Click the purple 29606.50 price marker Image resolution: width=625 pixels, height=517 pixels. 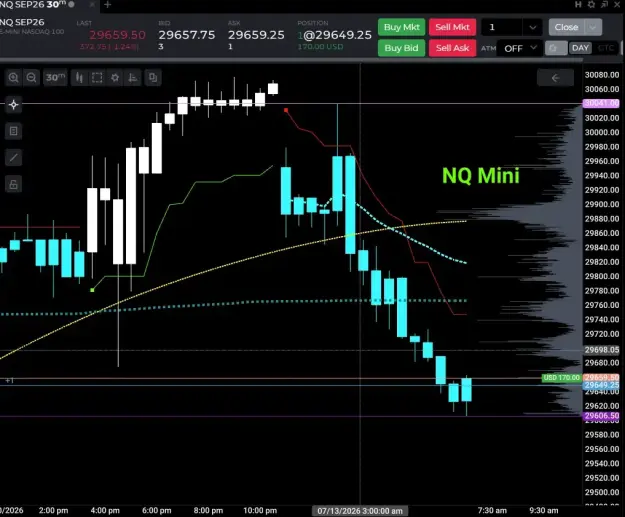click(601, 416)
